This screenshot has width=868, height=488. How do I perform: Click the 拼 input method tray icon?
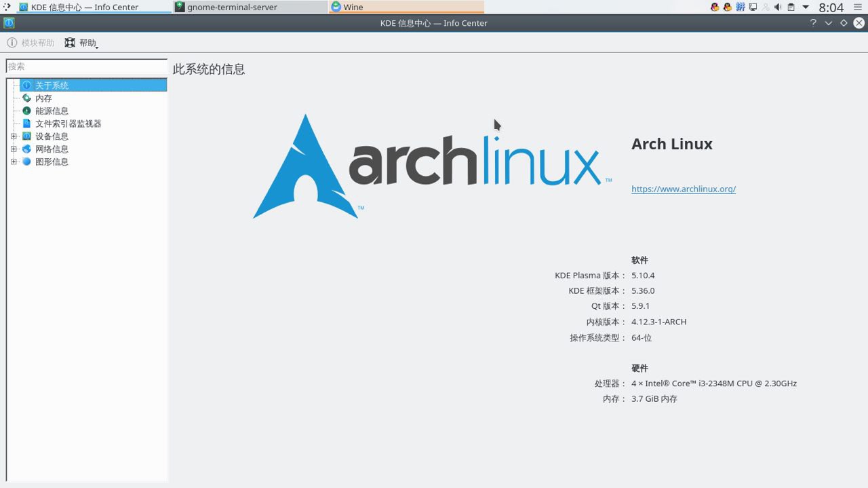click(741, 7)
